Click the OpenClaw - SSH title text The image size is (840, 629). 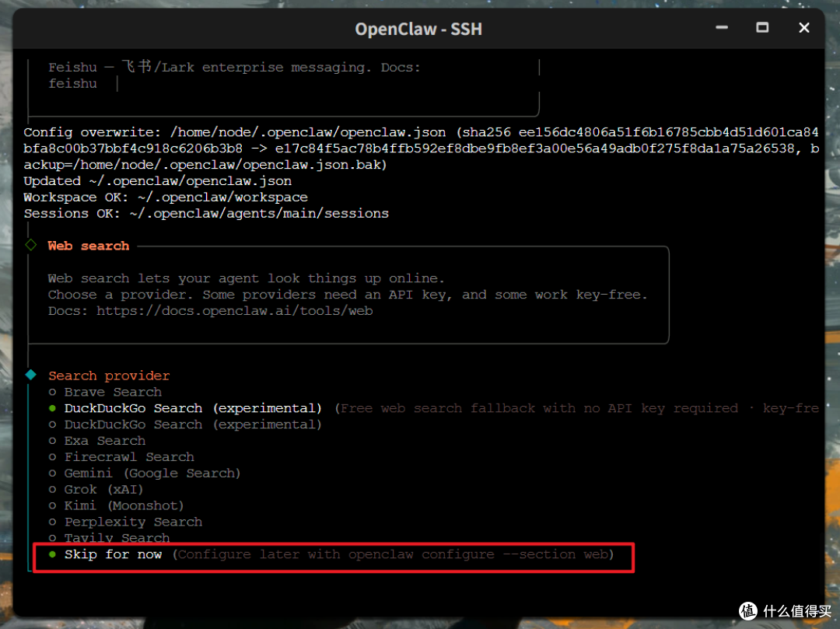point(418,29)
